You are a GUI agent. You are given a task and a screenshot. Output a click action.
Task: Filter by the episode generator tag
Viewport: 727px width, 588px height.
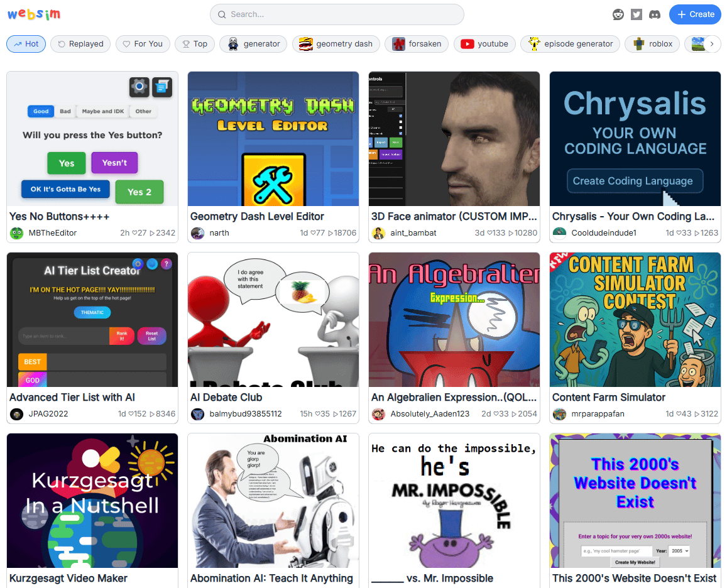[570, 44]
